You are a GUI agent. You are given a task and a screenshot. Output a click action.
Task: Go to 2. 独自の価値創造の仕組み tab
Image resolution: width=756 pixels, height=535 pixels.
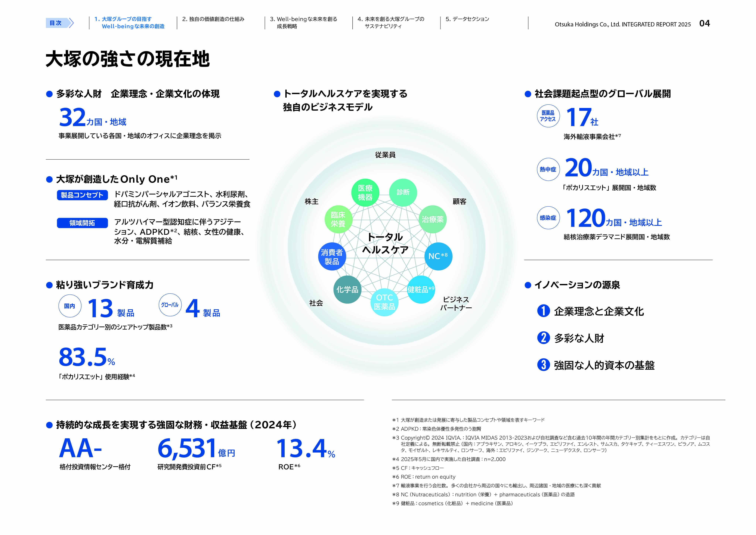pyautogui.click(x=213, y=19)
